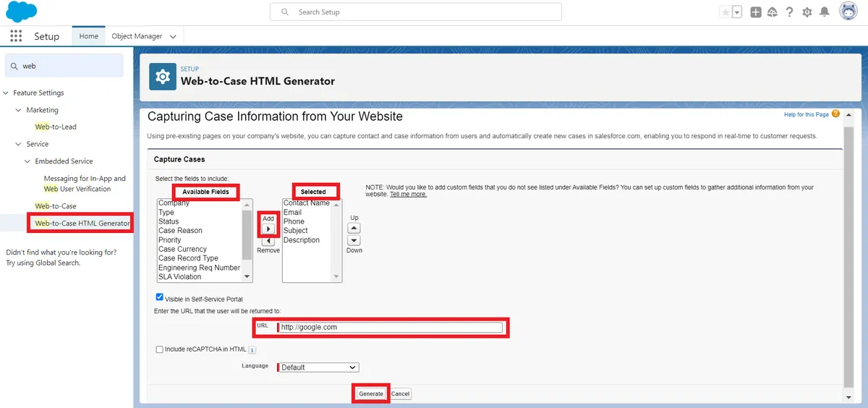Click the Generate button

pyautogui.click(x=371, y=394)
